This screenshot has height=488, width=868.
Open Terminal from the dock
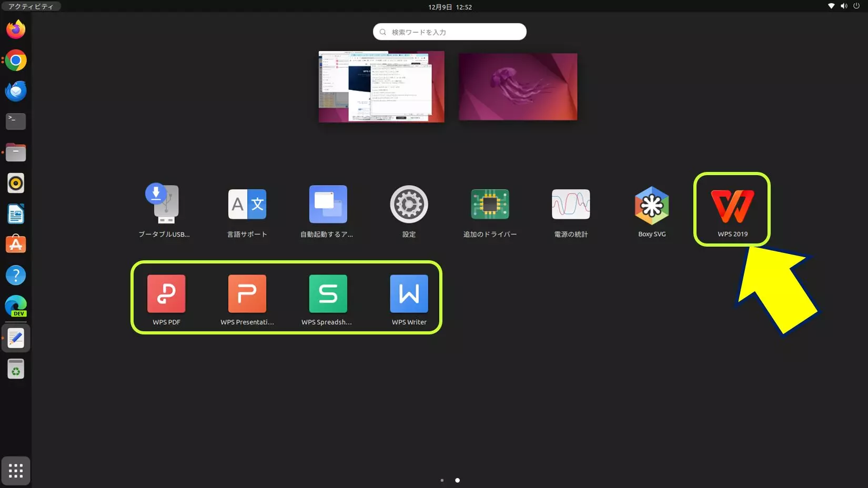[16, 121]
